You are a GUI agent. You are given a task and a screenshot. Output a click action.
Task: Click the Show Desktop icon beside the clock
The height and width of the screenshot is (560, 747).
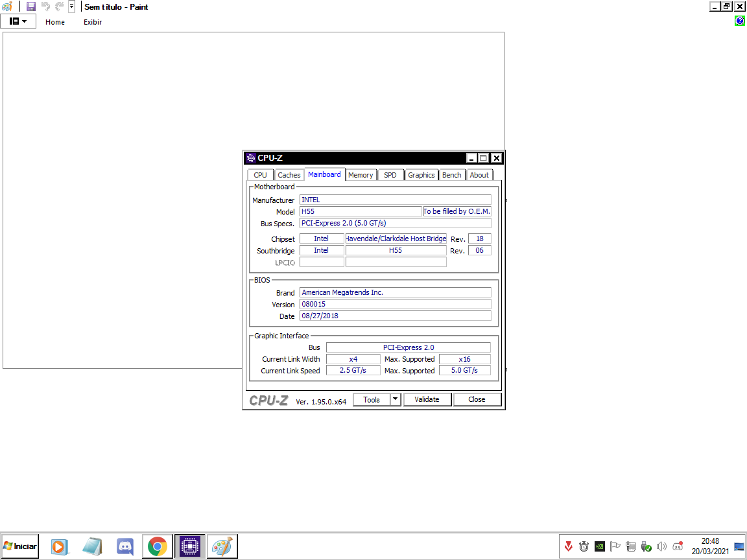point(739,546)
